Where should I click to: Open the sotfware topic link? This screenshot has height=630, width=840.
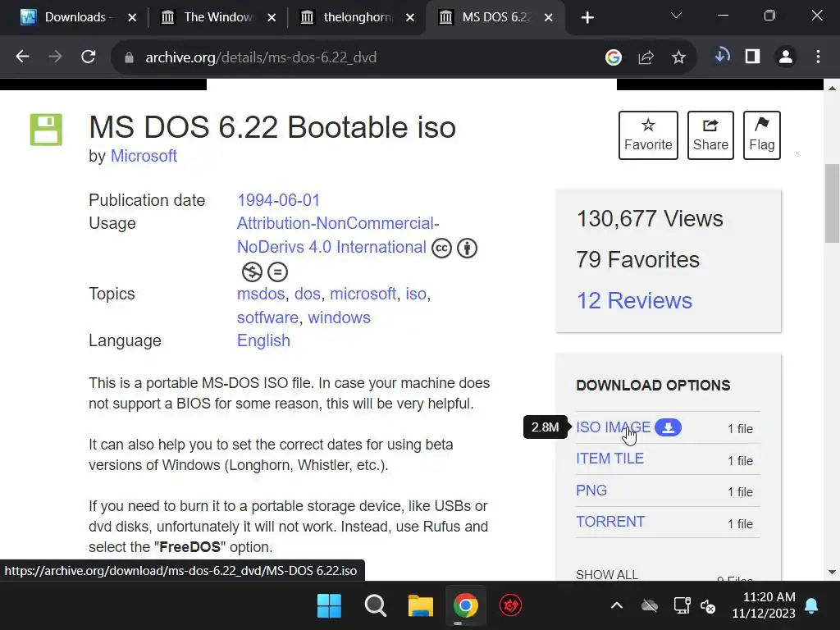point(268,317)
